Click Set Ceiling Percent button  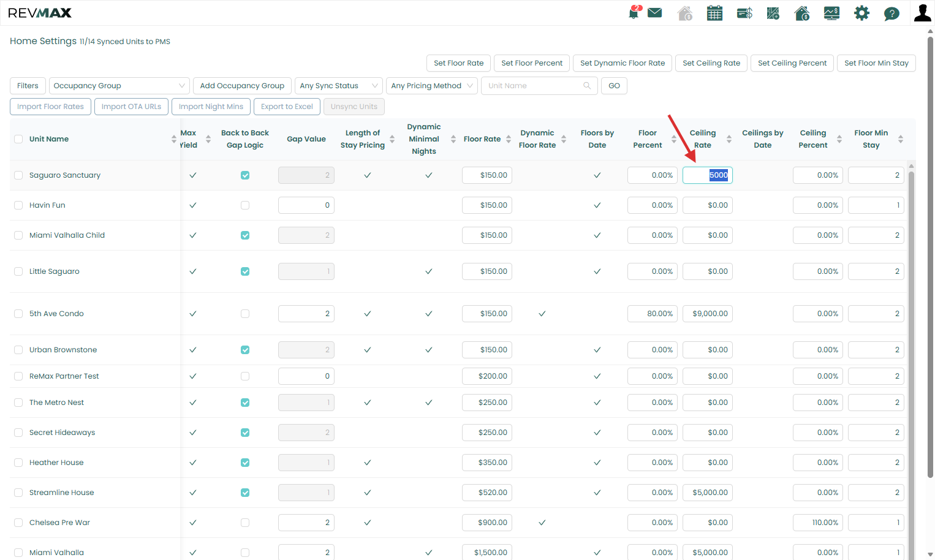[x=792, y=63]
